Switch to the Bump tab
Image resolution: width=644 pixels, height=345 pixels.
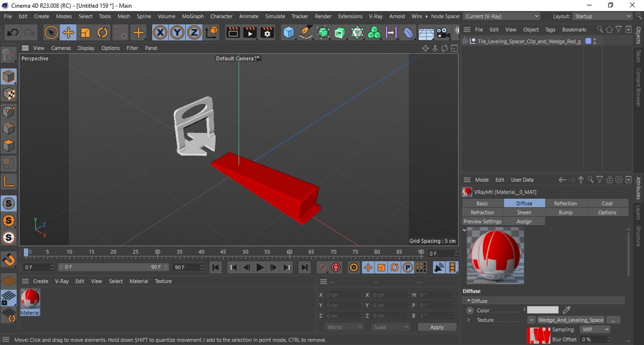[x=566, y=212]
